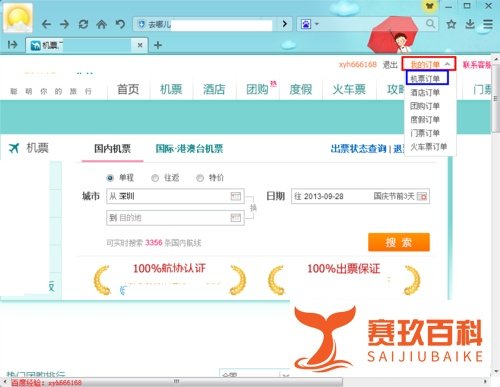Click the horizontal page scrollbar
The image size is (500, 387).
pyautogui.click(x=176, y=381)
